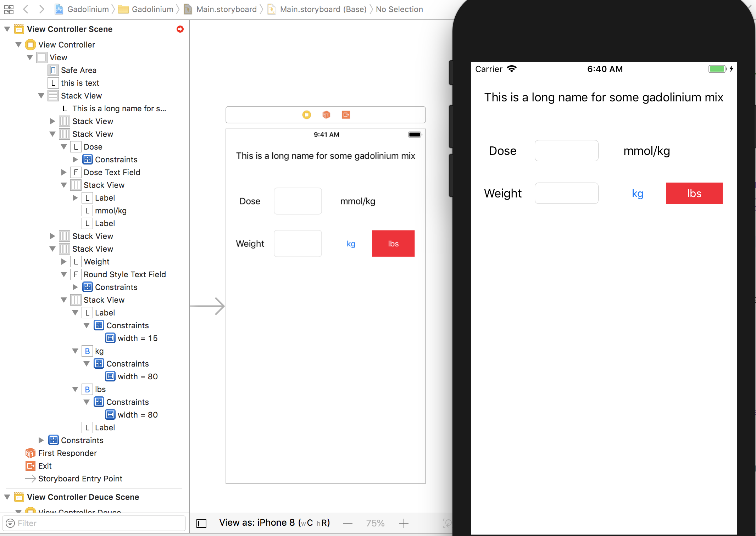Select Dose Text Field 'F' icon

coord(76,172)
